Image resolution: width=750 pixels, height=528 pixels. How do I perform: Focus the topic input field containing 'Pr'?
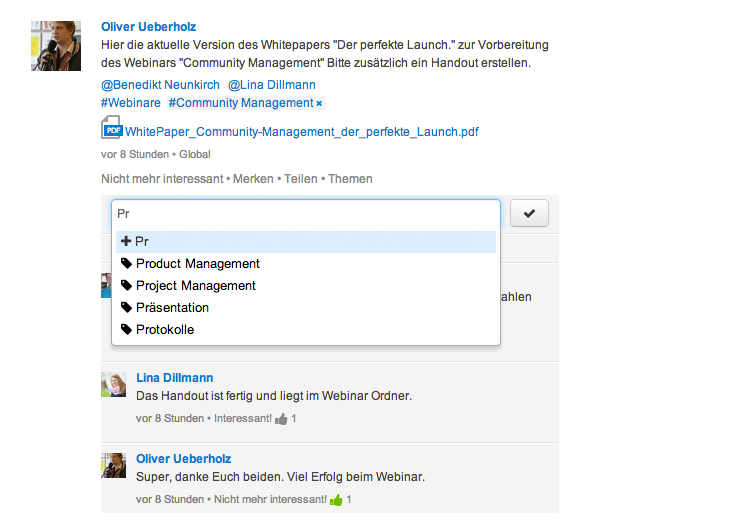(x=306, y=214)
